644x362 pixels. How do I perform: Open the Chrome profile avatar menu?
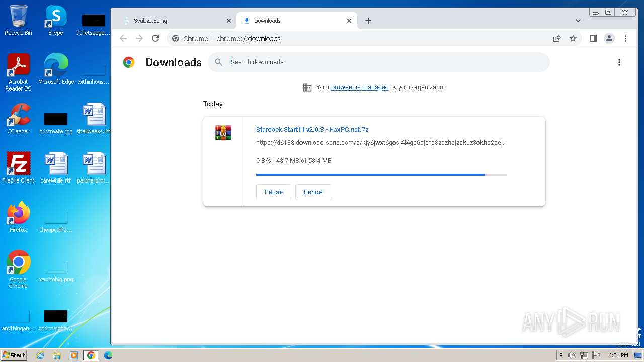pos(609,38)
